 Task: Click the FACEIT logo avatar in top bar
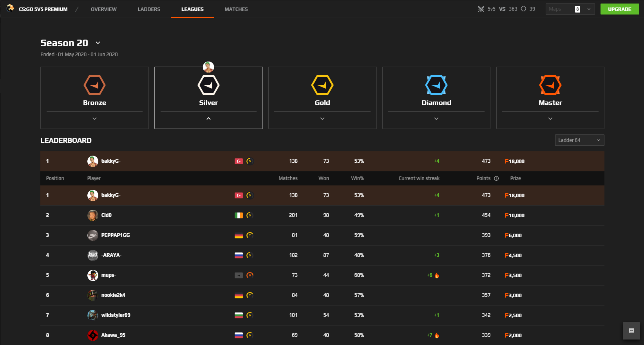[10, 8]
